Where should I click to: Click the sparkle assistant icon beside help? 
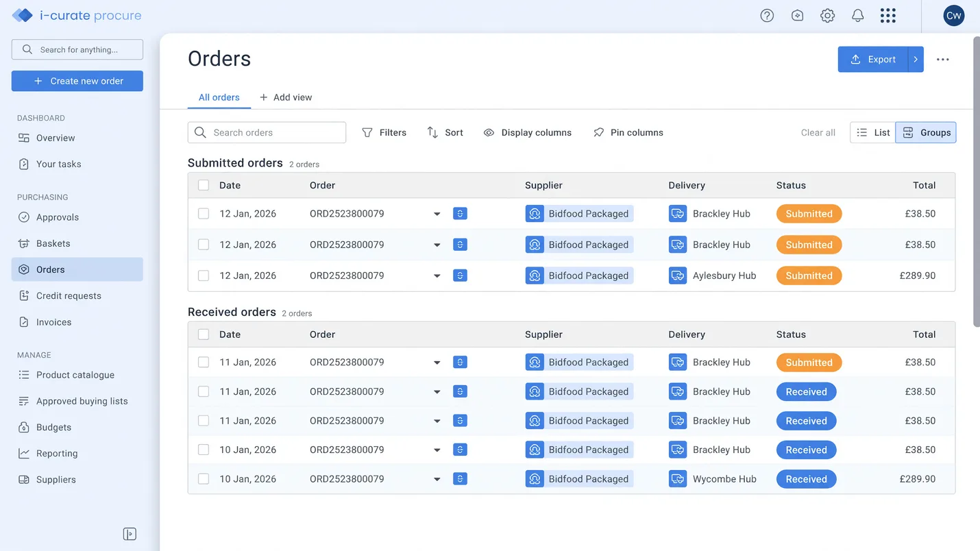coord(797,16)
